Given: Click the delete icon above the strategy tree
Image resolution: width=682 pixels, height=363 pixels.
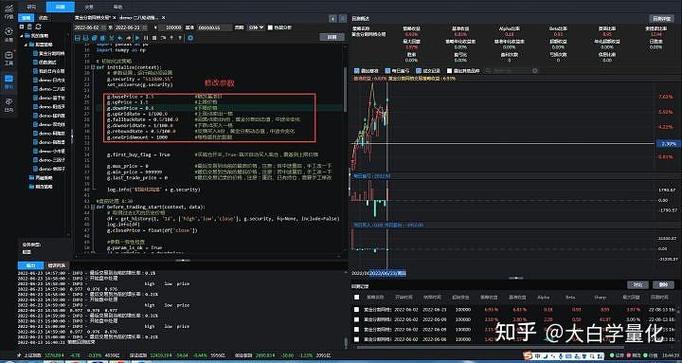Looking at the screenshot, I should pos(30,27).
